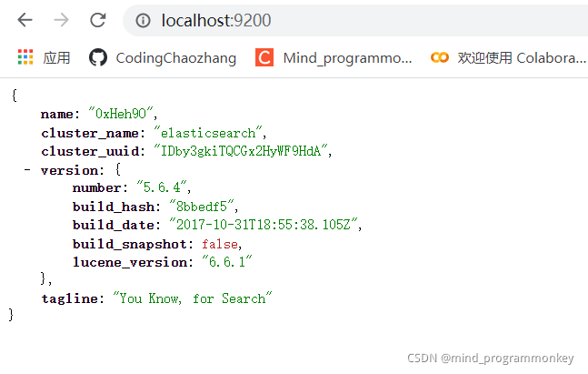Click the GitHub icon bookmark
The height and width of the screenshot is (374, 588).
98,58
